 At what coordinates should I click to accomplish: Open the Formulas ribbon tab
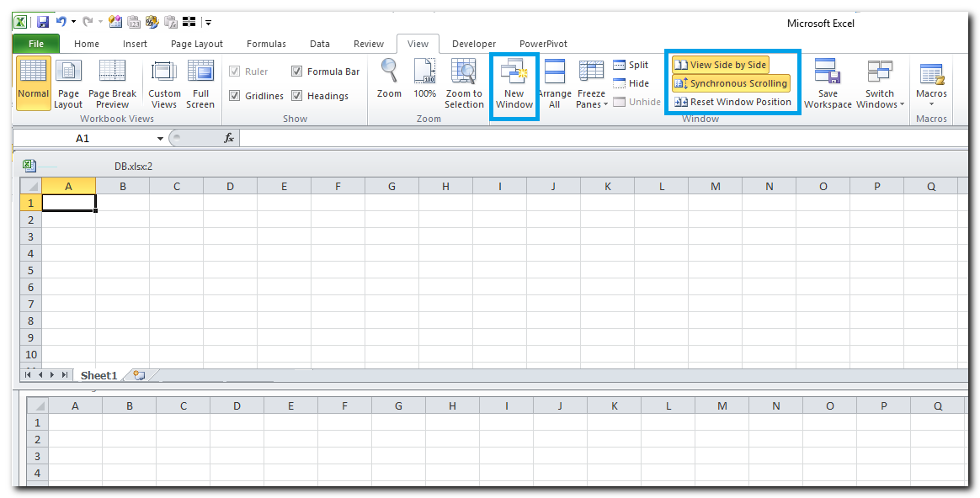266,44
